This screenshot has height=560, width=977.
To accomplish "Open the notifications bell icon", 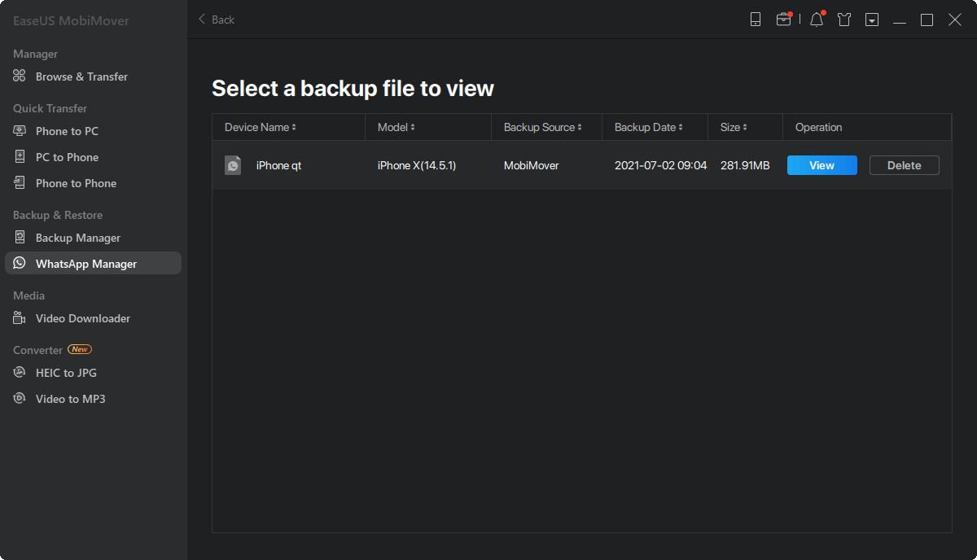I will [817, 20].
